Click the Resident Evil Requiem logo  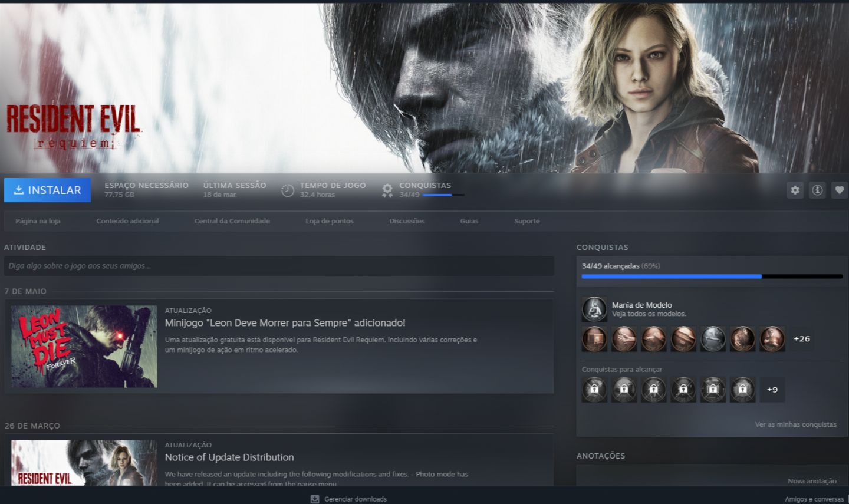pos(74,126)
